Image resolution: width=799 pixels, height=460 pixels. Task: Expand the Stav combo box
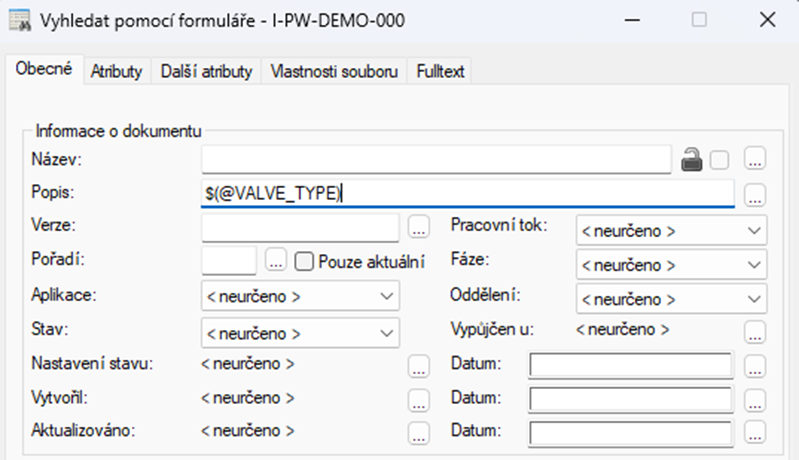[x=300, y=332]
